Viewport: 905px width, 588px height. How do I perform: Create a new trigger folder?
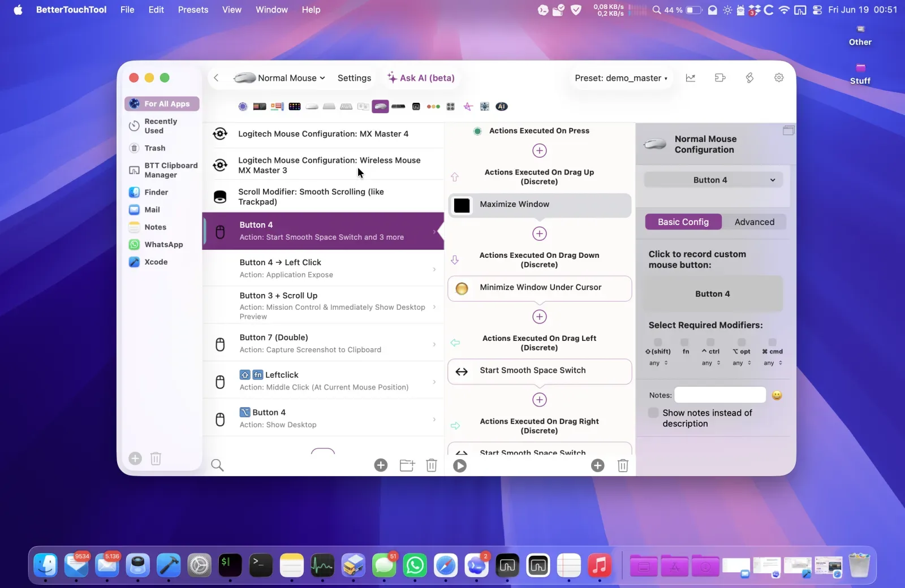point(407,465)
